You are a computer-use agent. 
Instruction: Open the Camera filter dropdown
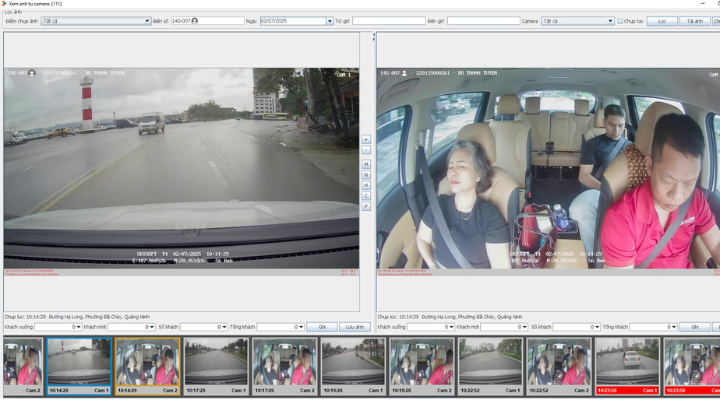[x=610, y=21]
